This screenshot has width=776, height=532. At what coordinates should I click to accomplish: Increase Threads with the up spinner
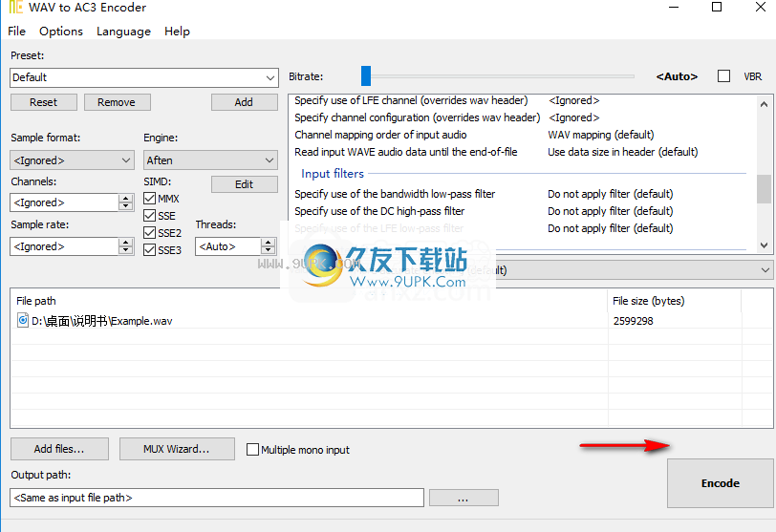[269, 242]
